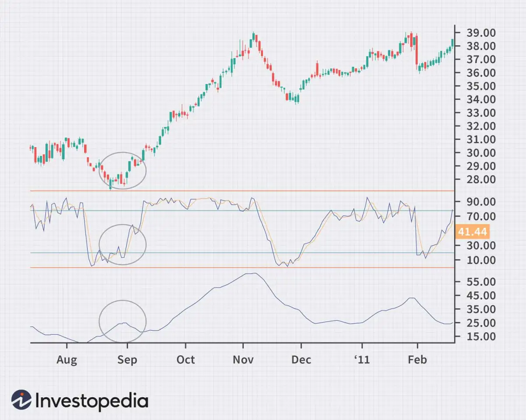Select 30.00 on the middle oscillator axis
The width and height of the screenshot is (526, 420).
481,246
